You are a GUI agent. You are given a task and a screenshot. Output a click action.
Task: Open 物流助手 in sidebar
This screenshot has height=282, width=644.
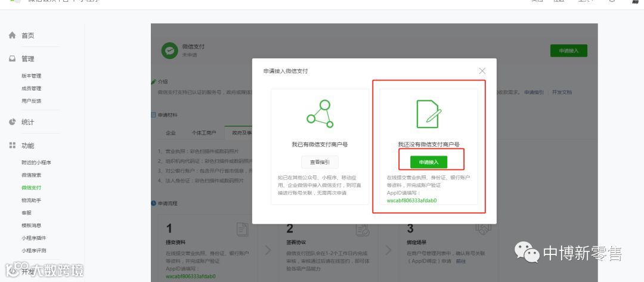coord(31,200)
